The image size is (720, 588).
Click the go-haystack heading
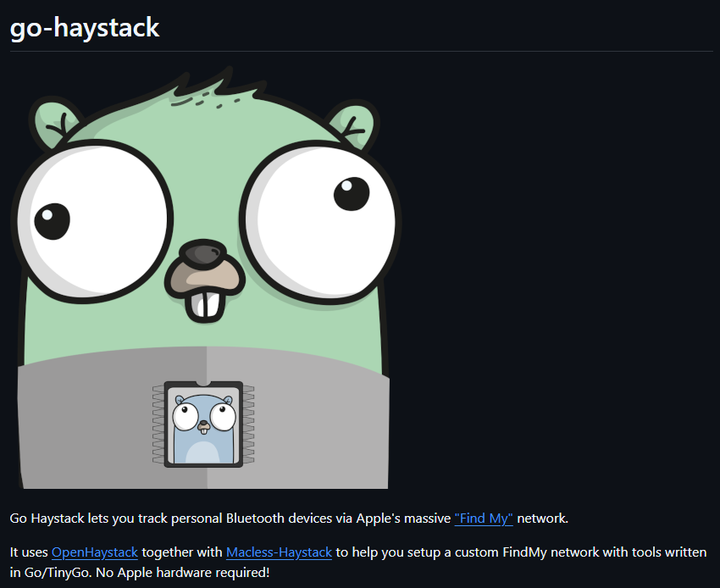click(85, 28)
